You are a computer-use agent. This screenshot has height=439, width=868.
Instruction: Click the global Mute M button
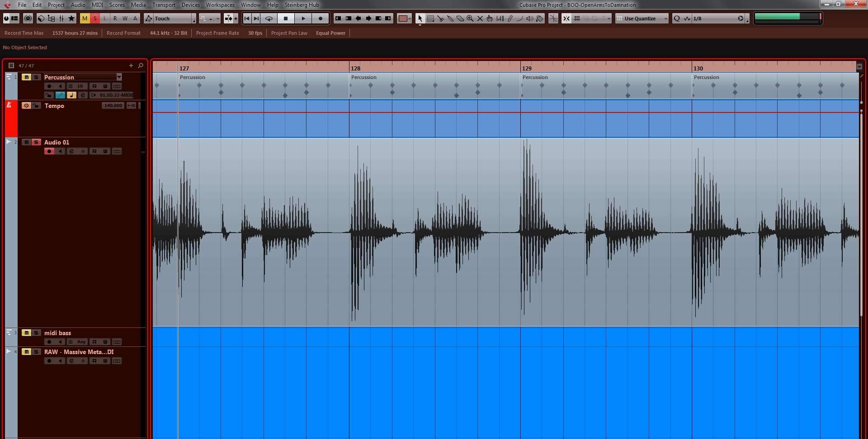(x=85, y=19)
